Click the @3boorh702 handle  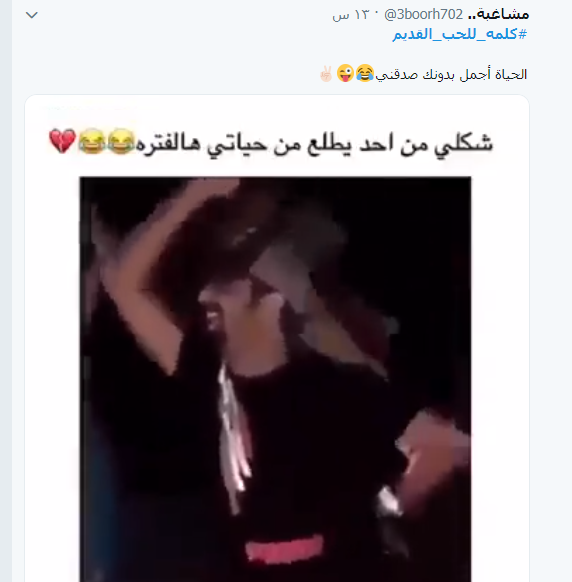(424, 14)
